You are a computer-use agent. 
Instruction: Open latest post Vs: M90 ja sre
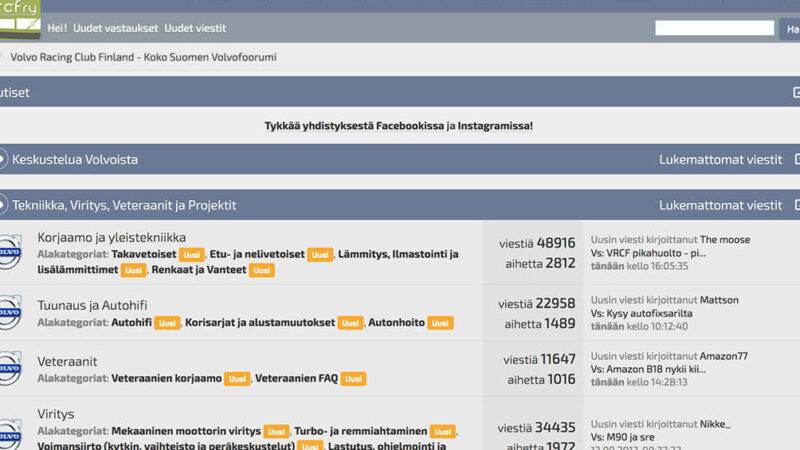click(622, 437)
